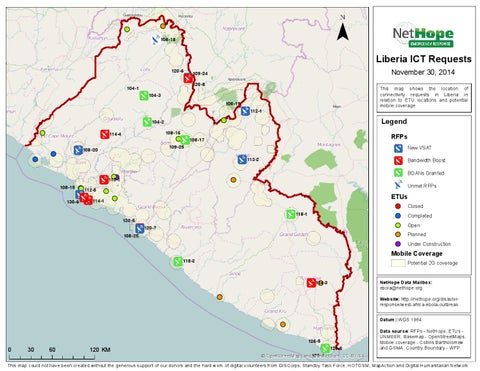Click the NetHope Emergency Response logo
Viewport: 480px width, 371px height.
[423, 35]
